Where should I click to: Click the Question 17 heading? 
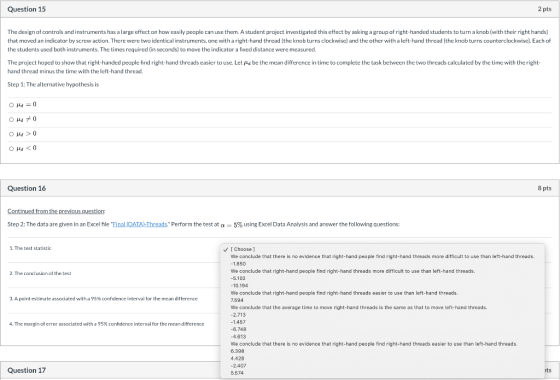point(27,370)
